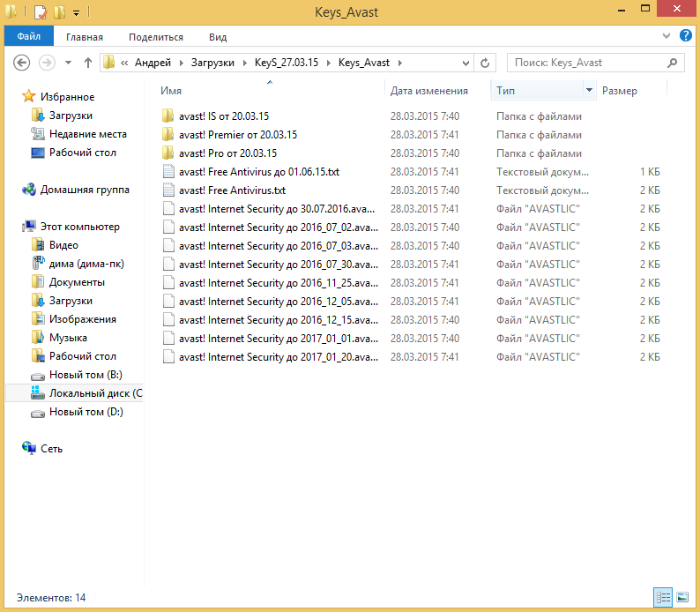The height and width of the screenshot is (612, 700).
Task: Select avast! Free Antivirus.txt file icon
Action: point(168,190)
